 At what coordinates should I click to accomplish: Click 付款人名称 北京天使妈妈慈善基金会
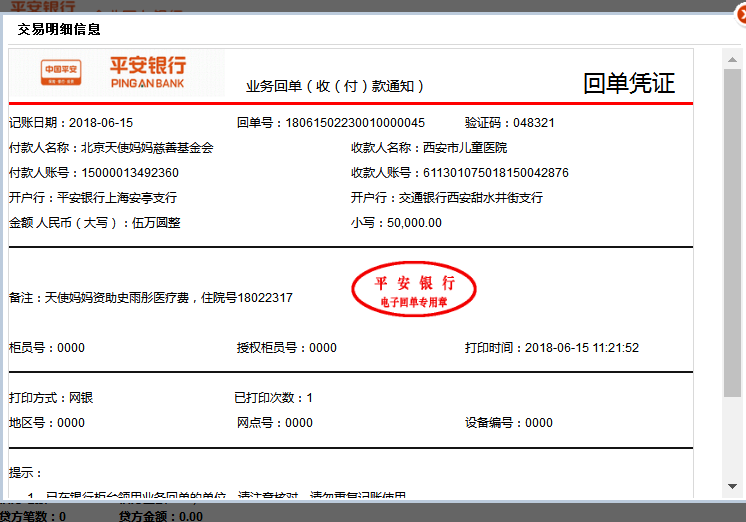(111, 148)
